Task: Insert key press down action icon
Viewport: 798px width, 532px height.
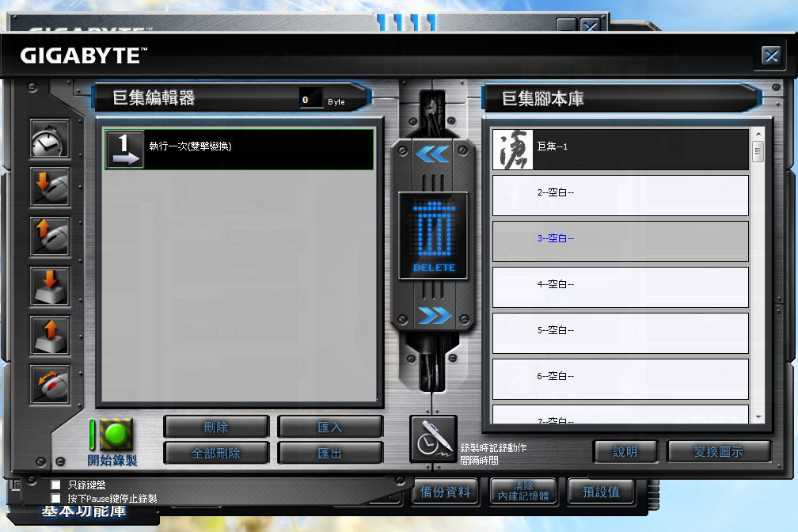Action: (49, 287)
